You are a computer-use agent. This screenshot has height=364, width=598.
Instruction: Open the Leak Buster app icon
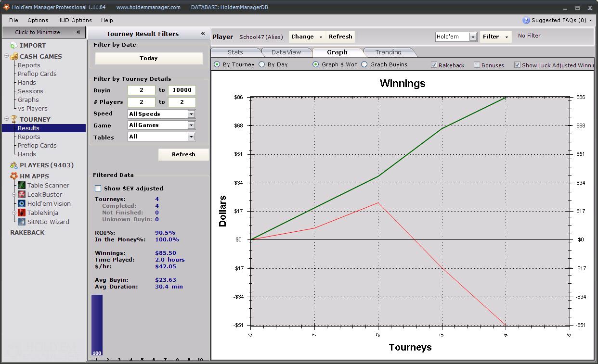(x=22, y=194)
